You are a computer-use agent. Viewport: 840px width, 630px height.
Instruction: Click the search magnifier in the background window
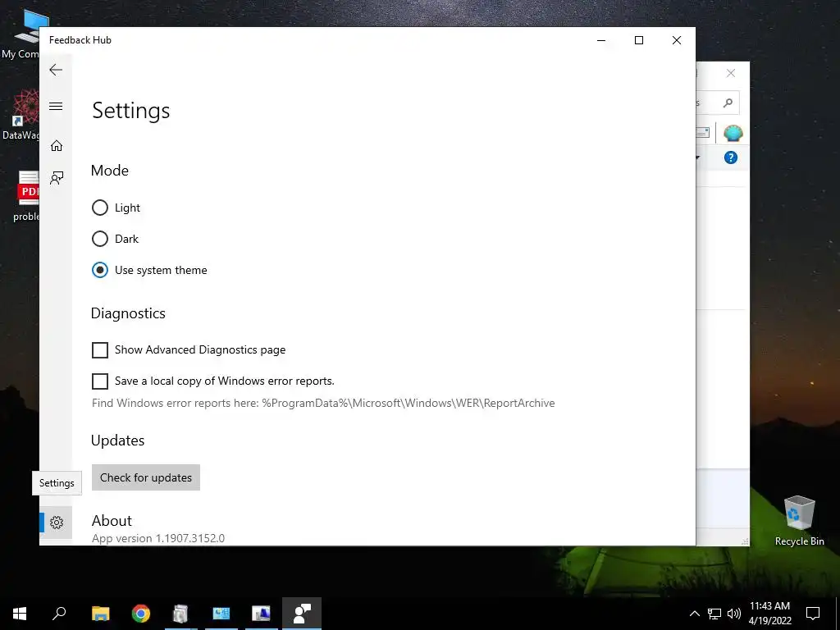pos(728,103)
